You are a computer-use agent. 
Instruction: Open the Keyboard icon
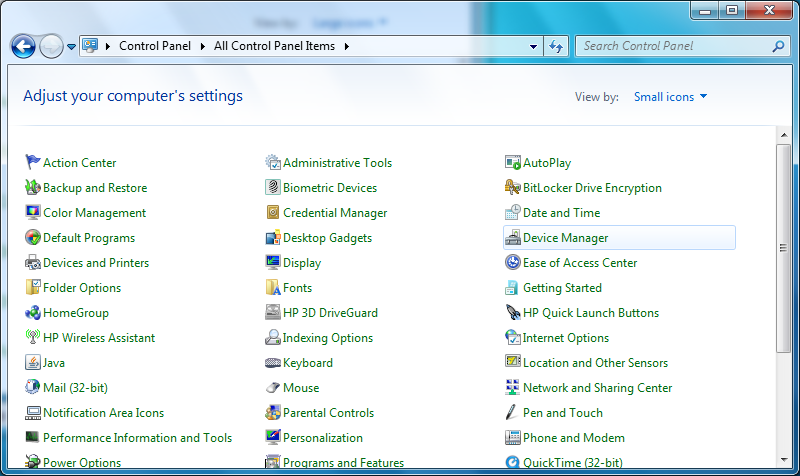pyautogui.click(x=273, y=363)
